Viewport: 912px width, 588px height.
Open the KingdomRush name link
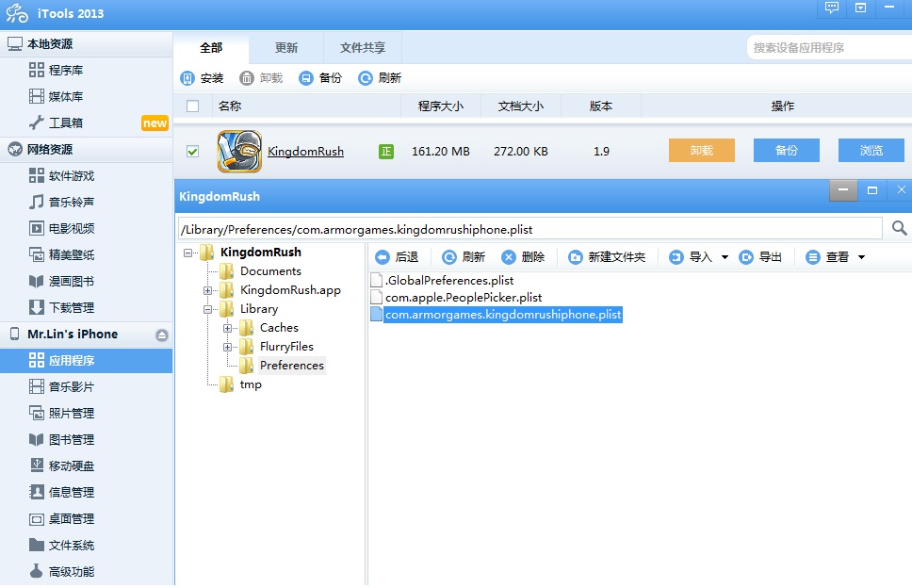click(x=305, y=151)
